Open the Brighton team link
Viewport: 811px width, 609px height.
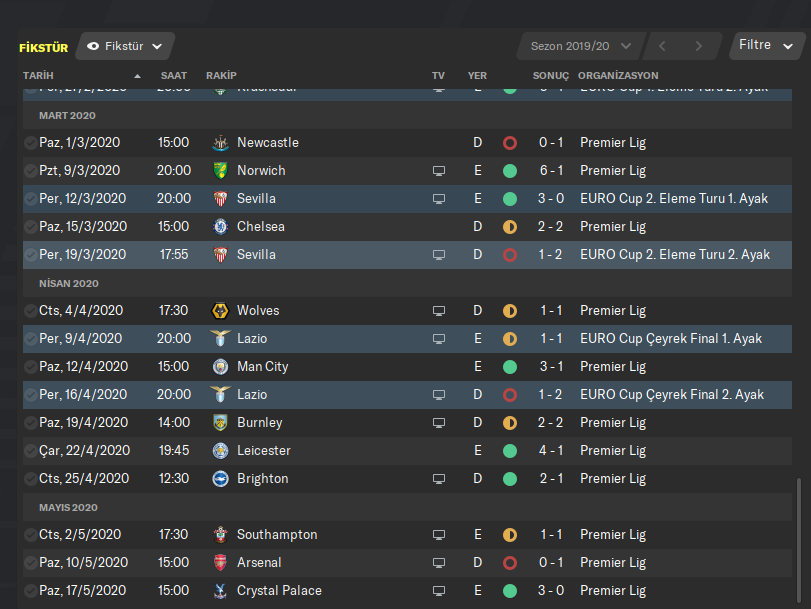pos(262,479)
